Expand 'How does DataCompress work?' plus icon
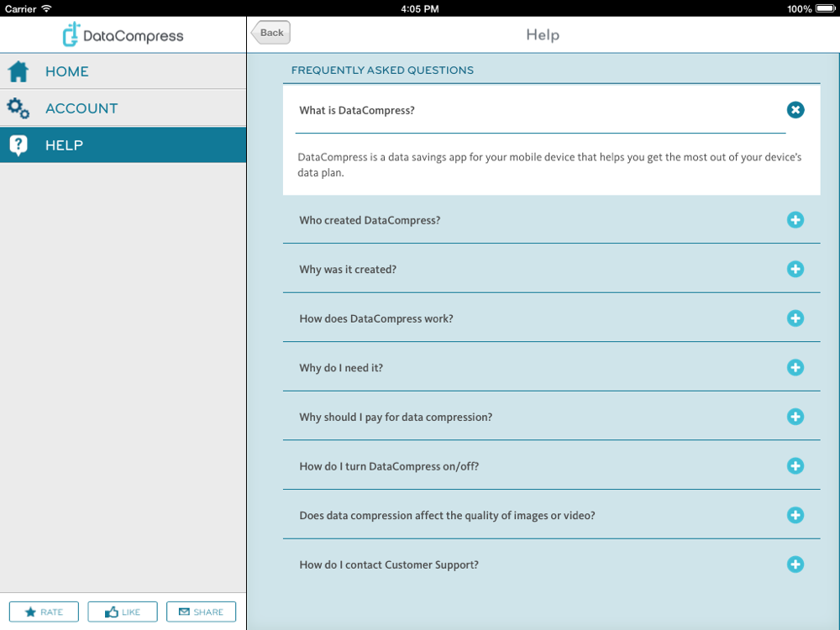840x630 pixels. [x=795, y=318]
